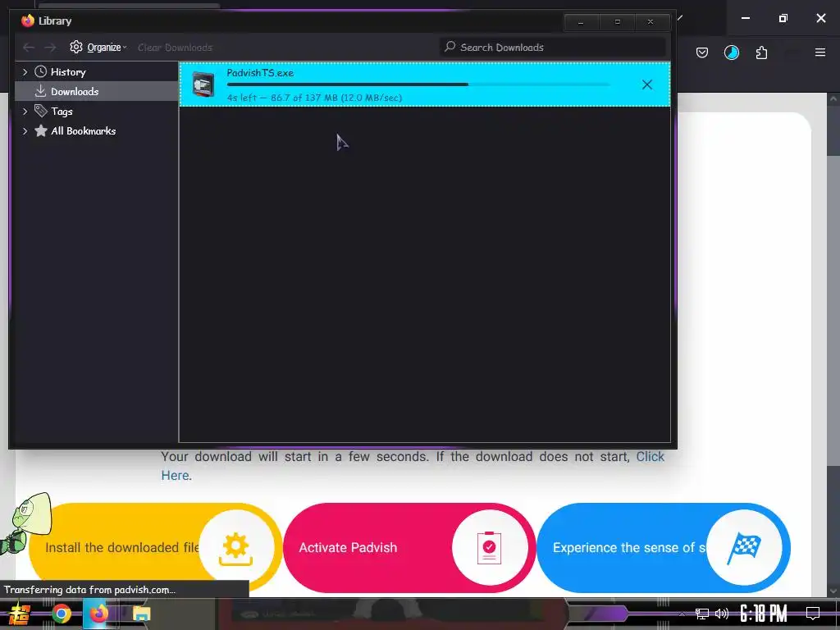This screenshot has height=630, width=840.
Task: Click the PadvishTS.exe download progress bar
Action: [418, 84]
